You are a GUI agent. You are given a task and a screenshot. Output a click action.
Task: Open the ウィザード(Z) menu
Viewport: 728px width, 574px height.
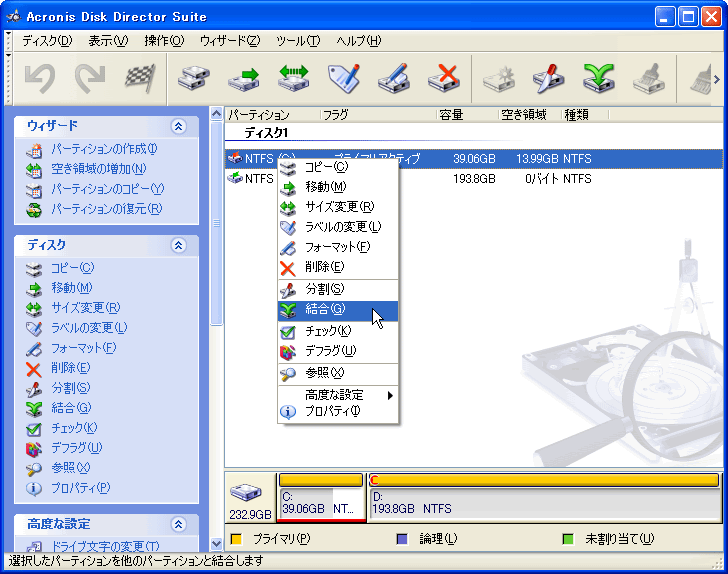coord(230,41)
